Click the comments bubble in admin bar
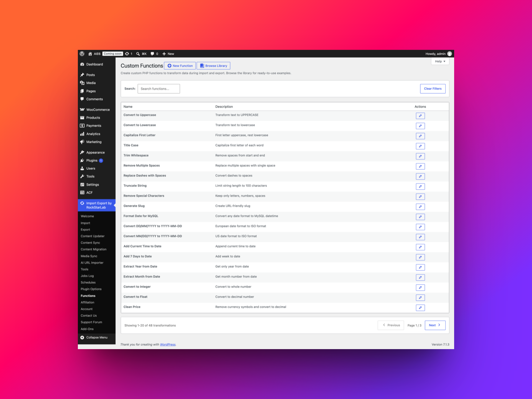This screenshot has height=399, width=532. pos(152,54)
